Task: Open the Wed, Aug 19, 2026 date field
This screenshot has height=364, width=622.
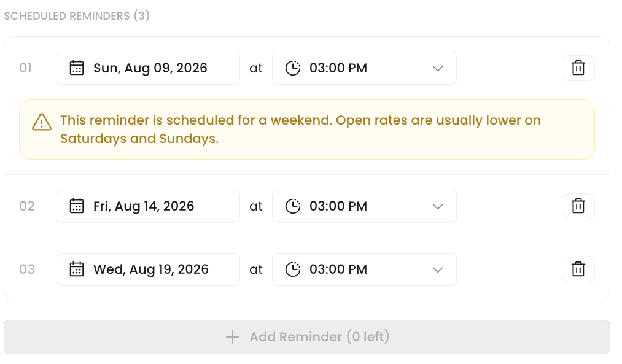Action: 148,269
